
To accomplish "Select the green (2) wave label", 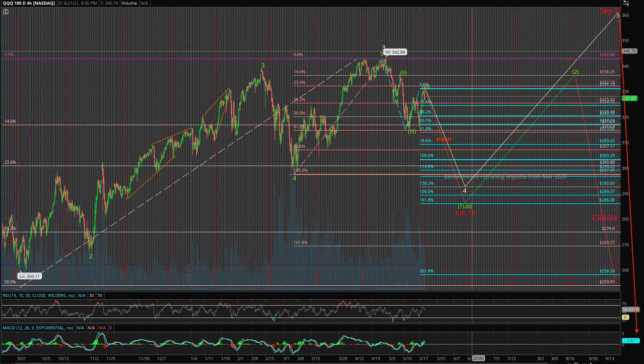I will point(575,72).
